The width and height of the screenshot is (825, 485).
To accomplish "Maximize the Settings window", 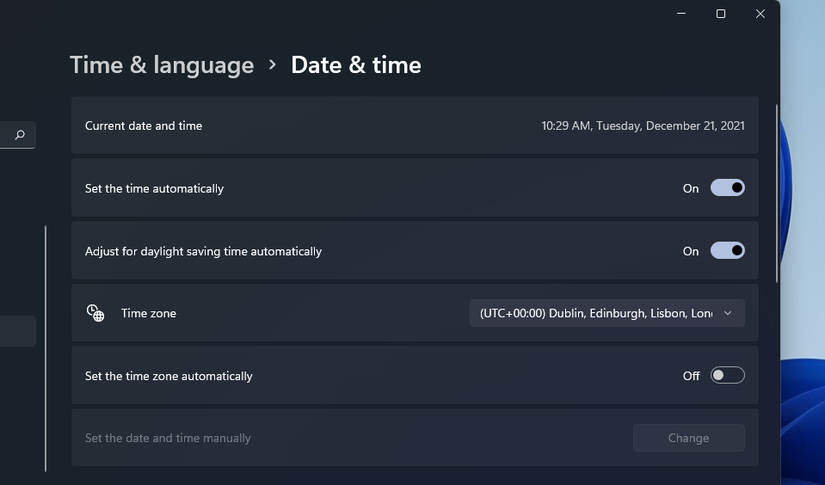I will 720,14.
